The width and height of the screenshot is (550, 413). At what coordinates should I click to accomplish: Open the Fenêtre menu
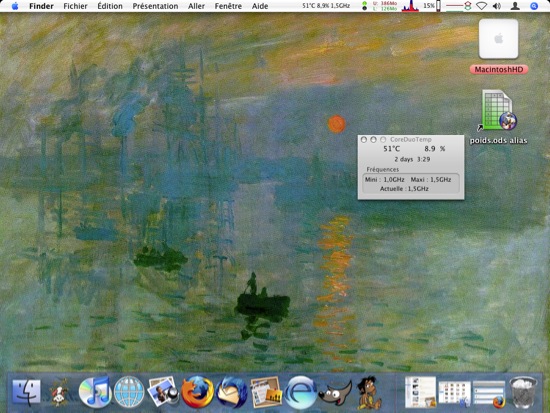click(228, 6)
